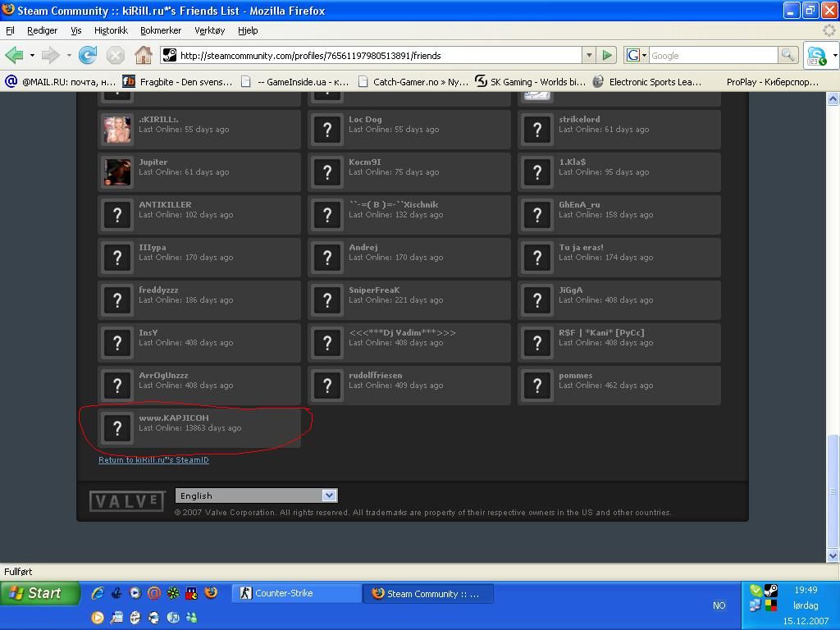Click the page scrollbar down arrow
840x630 pixels.
[833, 555]
